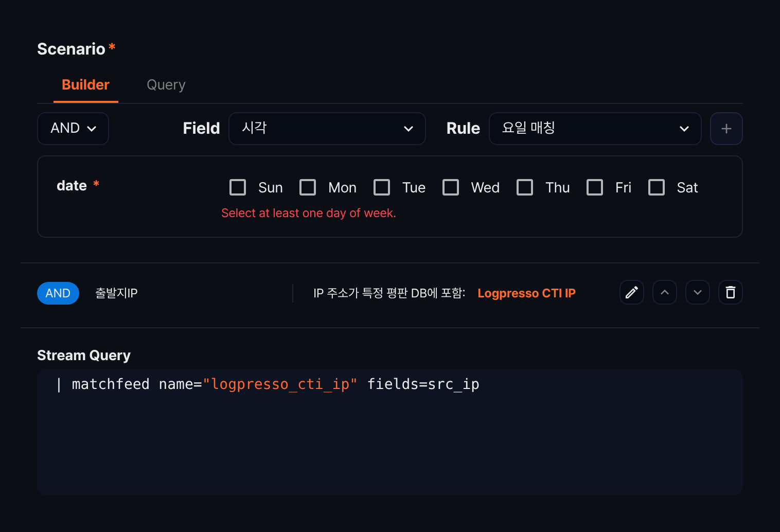Open the AND operator dropdown

(x=73, y=129)
